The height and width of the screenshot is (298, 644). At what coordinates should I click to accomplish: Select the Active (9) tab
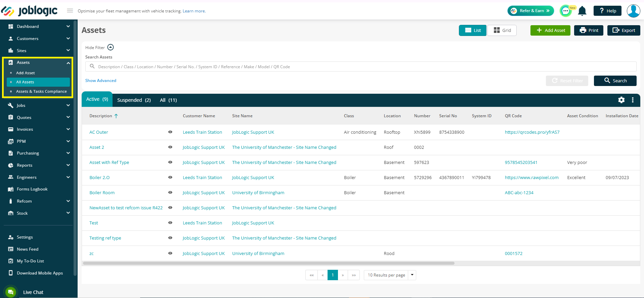click(x=97, y=99)
